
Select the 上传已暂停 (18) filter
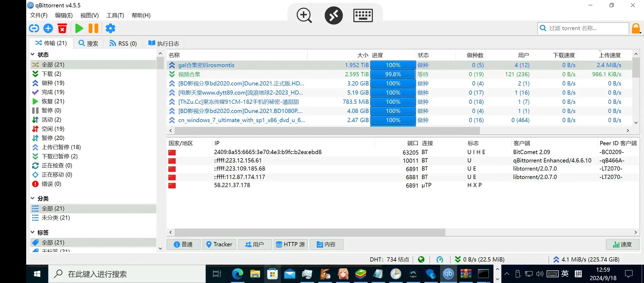pyautogui.click(x=93, y=147)
